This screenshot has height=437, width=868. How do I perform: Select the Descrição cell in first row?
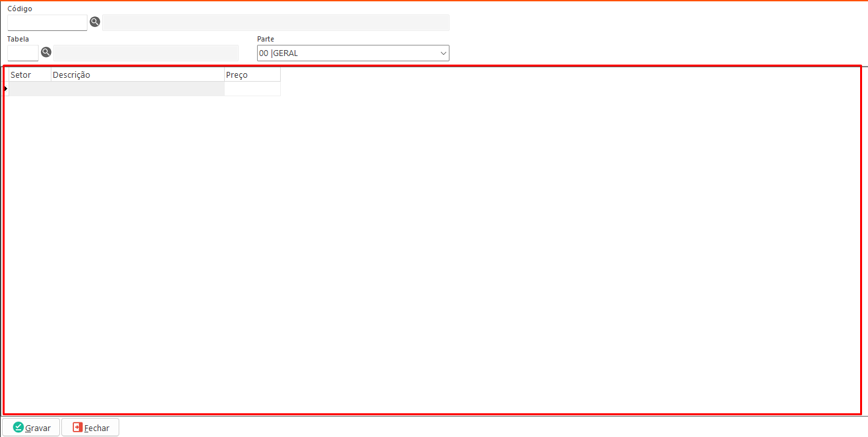click(x=137, y=89)
